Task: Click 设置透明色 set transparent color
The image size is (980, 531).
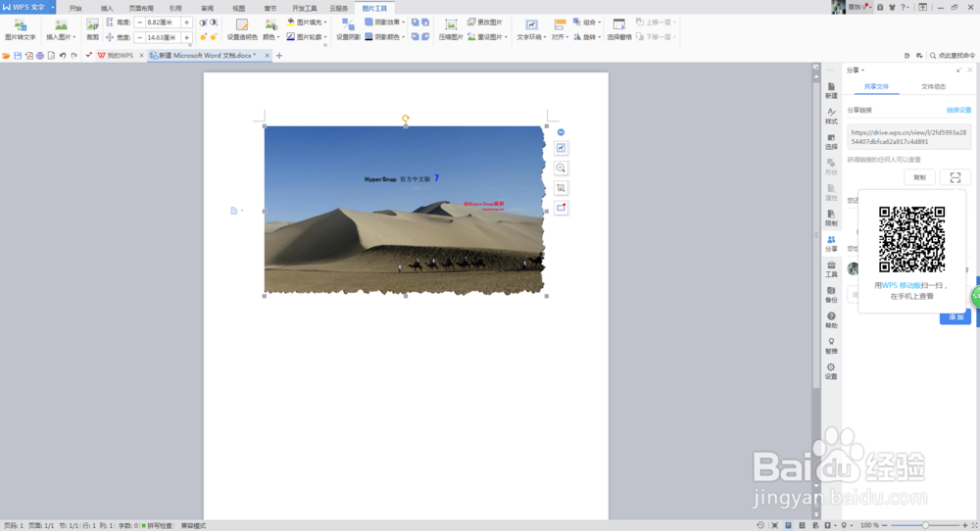Action: point(242,29)
